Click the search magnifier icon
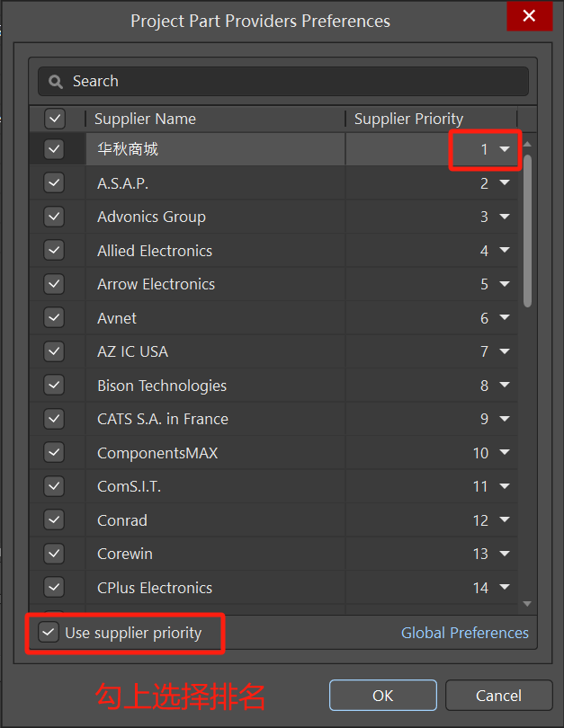The image size is (564, 728). [x=56, y=81]
